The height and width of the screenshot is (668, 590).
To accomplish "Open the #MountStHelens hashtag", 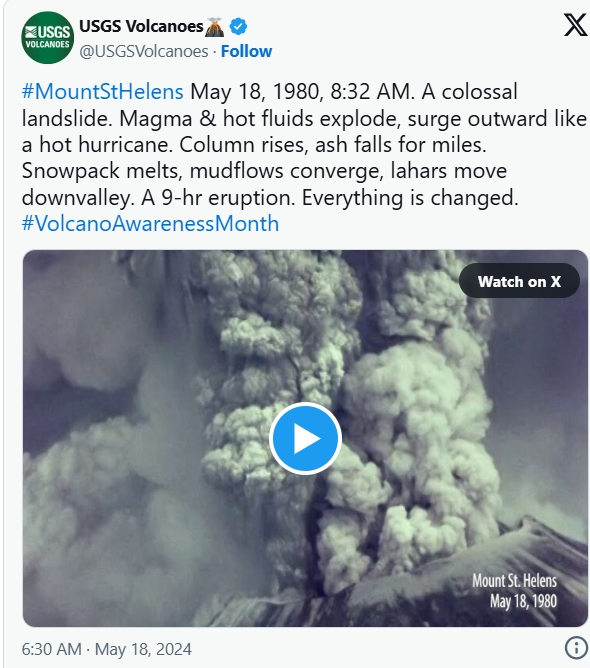I will coord(103,92).
